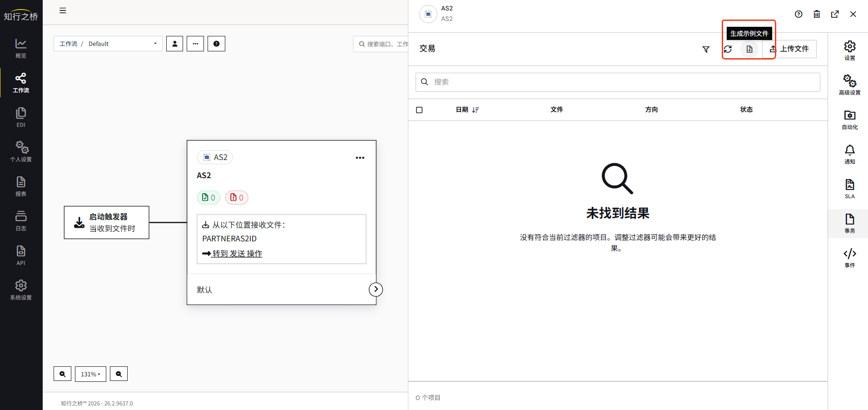Open the 概览 overview page
Screen dimensions: 868x410
coord(21,49)
